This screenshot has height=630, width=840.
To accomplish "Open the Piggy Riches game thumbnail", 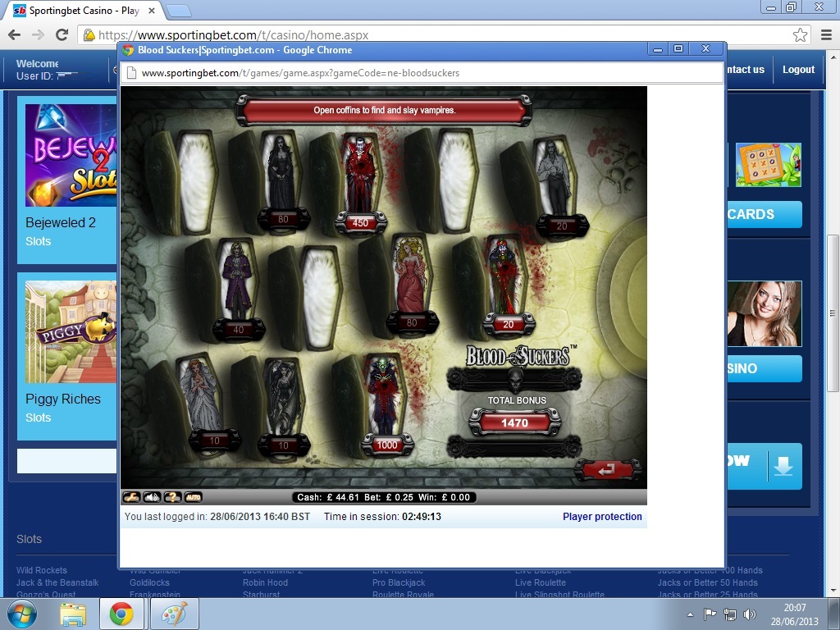I will [x=71, y=332].
